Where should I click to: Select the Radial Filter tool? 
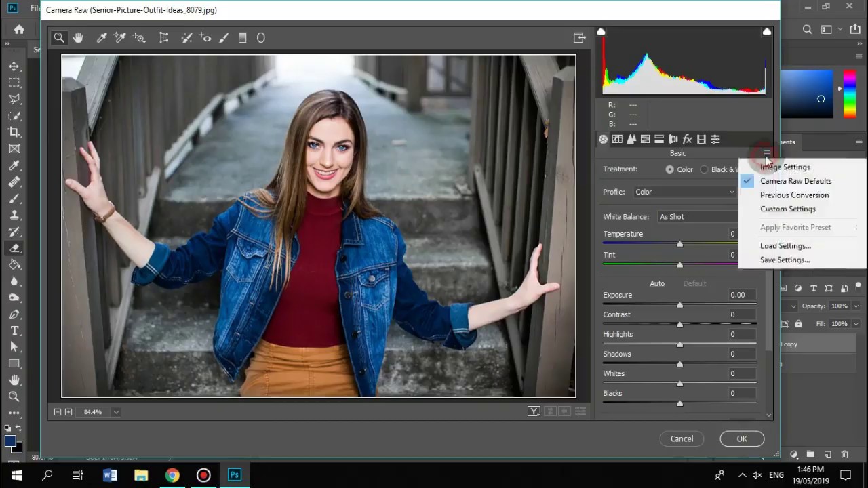point(260,38)
